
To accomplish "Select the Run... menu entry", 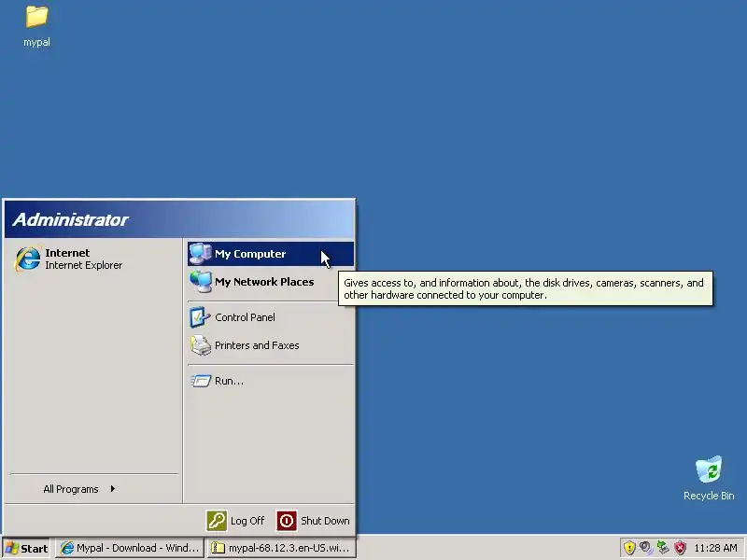I will click(x=271, y=381).
